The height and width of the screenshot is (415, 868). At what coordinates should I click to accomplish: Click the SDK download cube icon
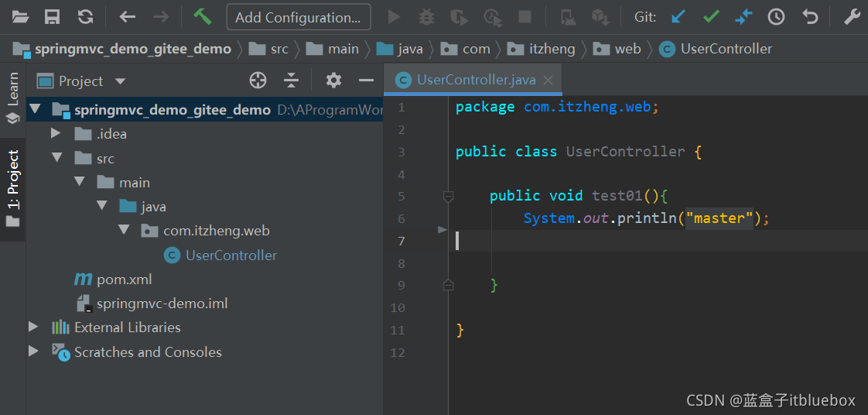[x=600, y=17]
